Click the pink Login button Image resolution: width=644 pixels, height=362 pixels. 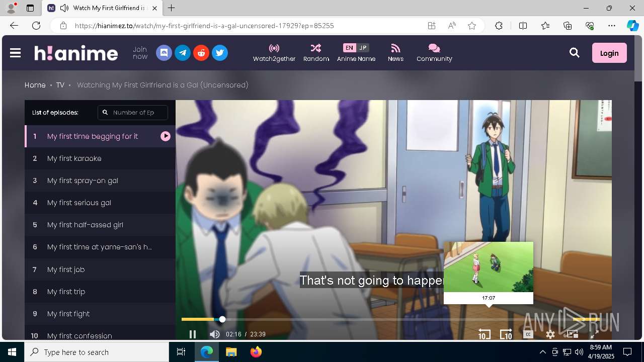(609, 53)
